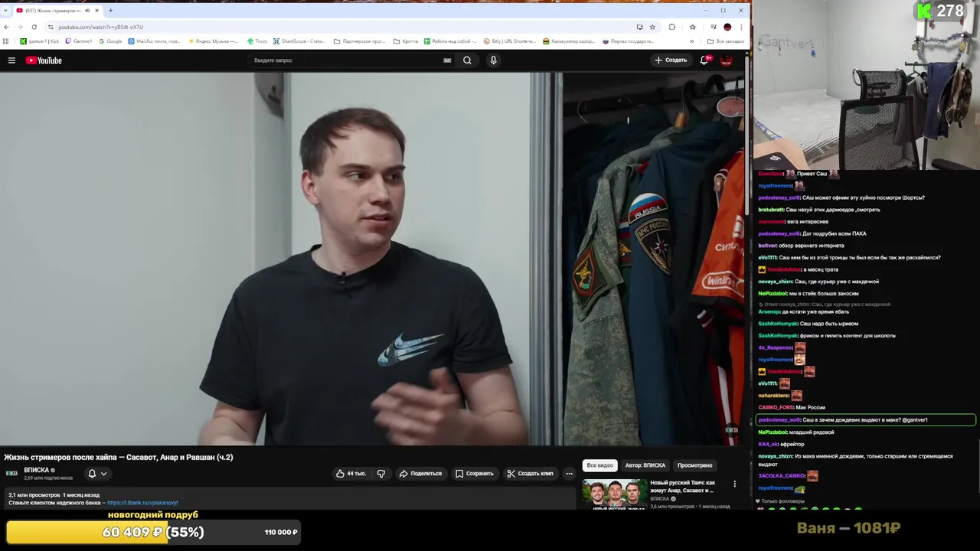Click Создать клип scissors button
This screenshot has width=980, height=551.
(530, 474)
